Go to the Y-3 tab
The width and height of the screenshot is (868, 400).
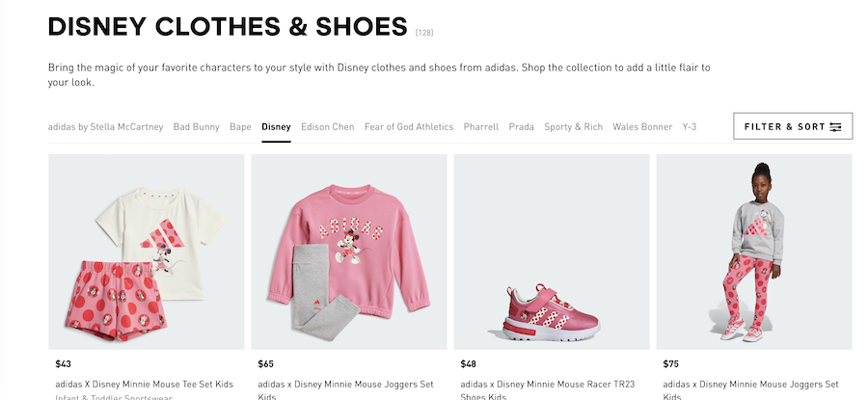coord(689,126)
